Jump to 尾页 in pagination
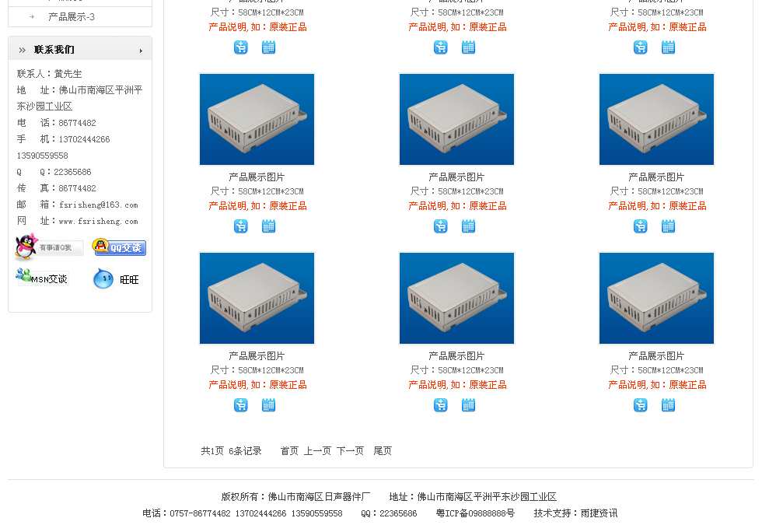 [383, 451]
